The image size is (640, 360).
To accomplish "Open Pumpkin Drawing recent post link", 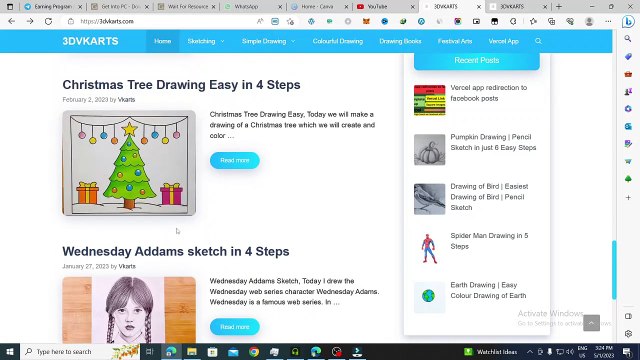I will coord(493,142).
